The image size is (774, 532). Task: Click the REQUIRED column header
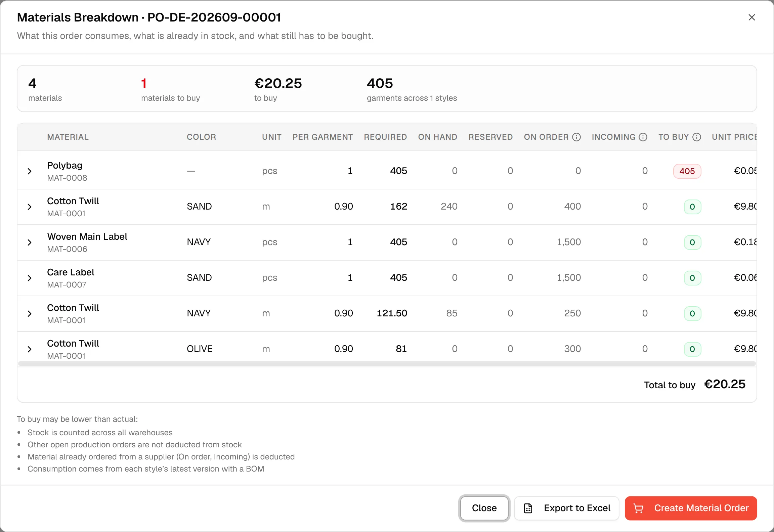(x=385, y=137)
